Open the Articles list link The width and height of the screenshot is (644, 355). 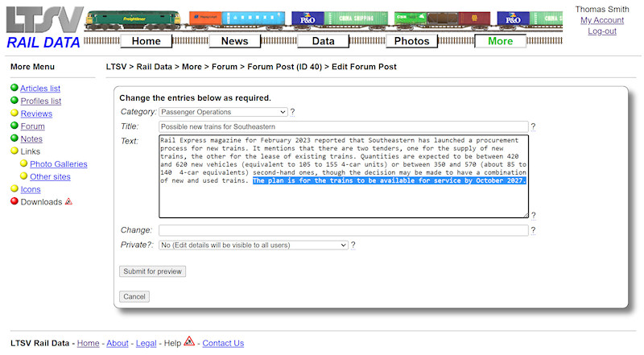pos(40,89)
